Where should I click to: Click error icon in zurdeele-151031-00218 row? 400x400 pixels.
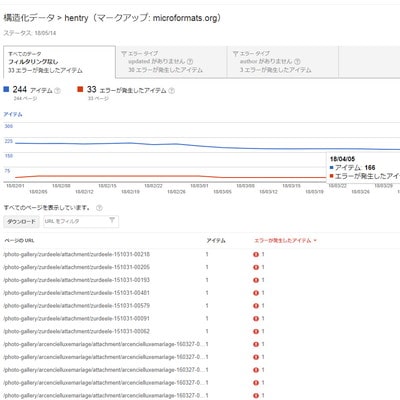[256, 255]
